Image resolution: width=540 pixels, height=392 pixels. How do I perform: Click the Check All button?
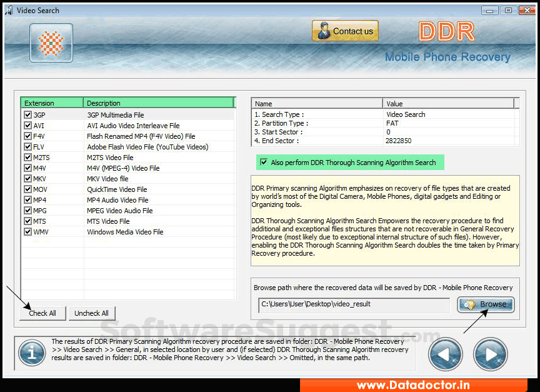point(42,313)
